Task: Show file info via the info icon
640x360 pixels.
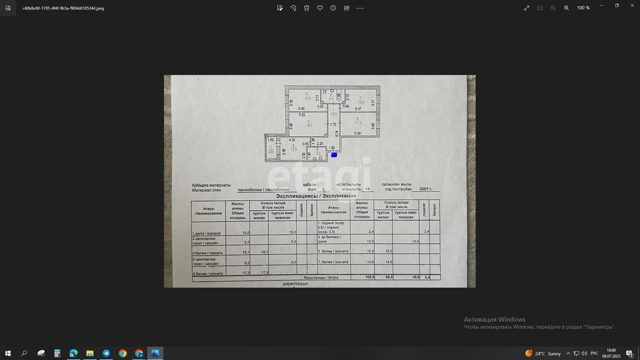Action: (333, 8)
